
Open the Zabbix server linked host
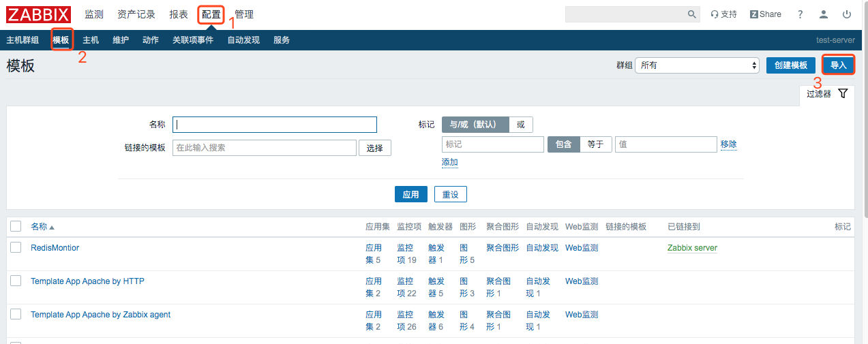point(692,248)
